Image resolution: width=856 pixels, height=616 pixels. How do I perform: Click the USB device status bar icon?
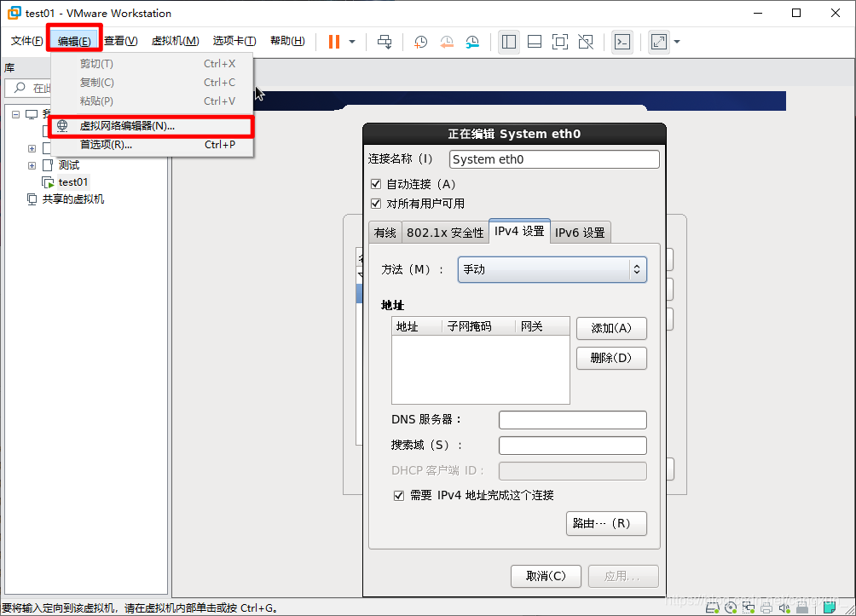click(x=802, y=607)
